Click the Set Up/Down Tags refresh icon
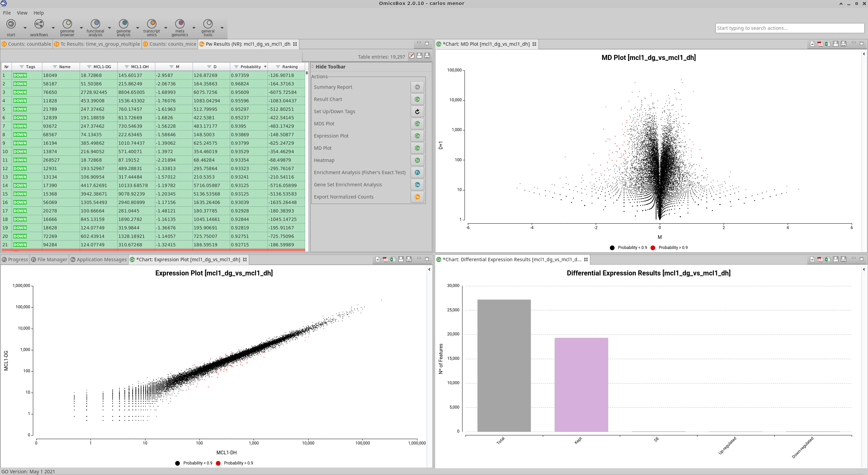 [x=417, y=111]
